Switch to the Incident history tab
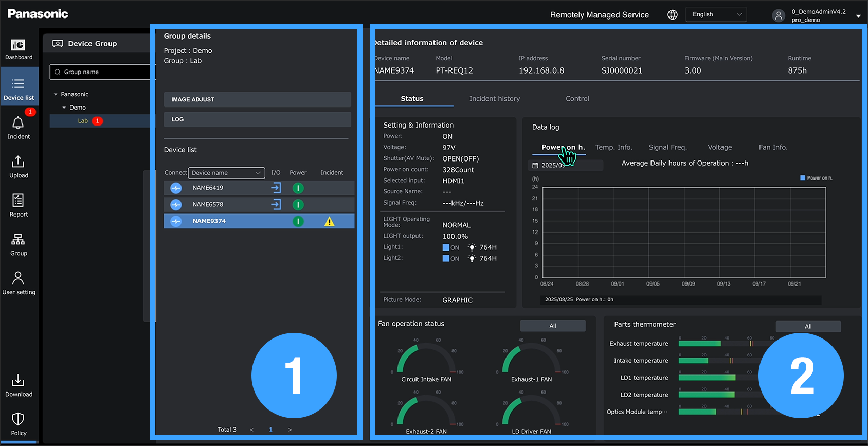This screenshot has width=868, height=446. [494, 99]
